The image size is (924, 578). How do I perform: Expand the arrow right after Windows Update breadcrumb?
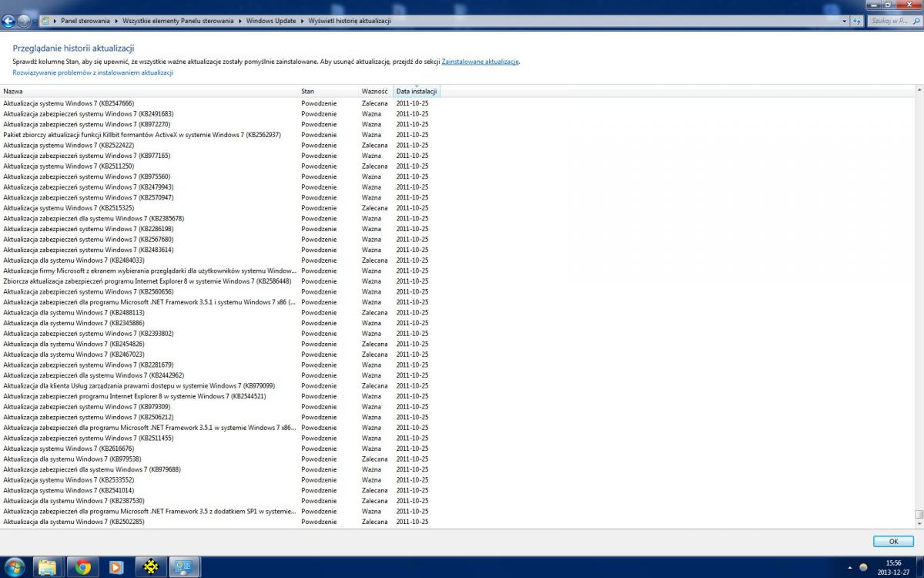[301, 21]
